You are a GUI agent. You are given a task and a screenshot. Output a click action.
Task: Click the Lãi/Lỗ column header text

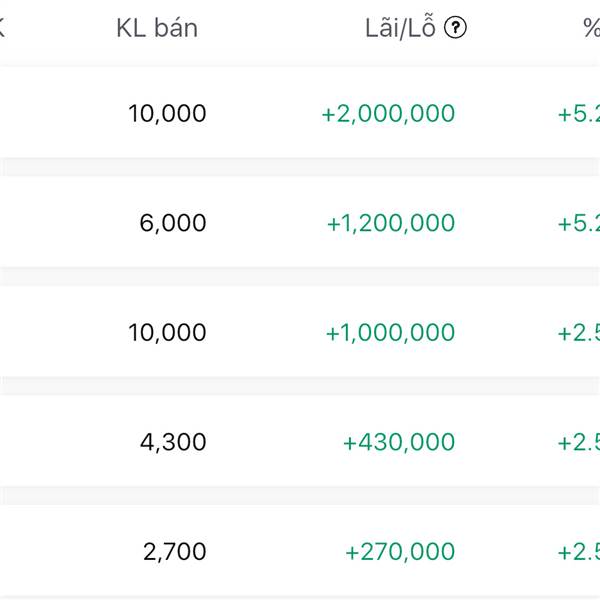click(400, 29)
